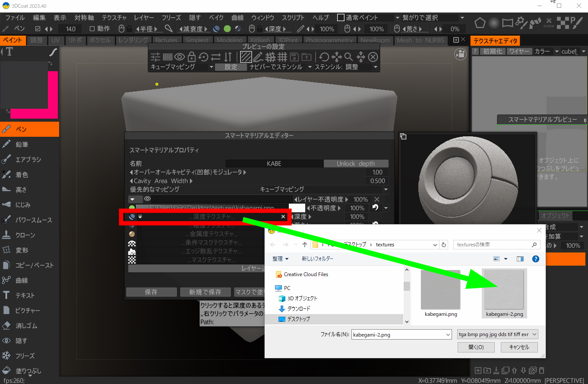Pick the Eraser tool
This screenshot has width=588, height=384.
coord(26,326)
